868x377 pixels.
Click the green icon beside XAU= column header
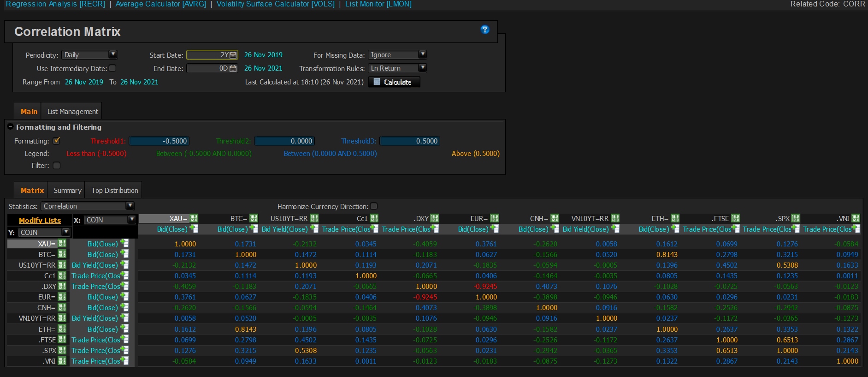click(194, 218)
